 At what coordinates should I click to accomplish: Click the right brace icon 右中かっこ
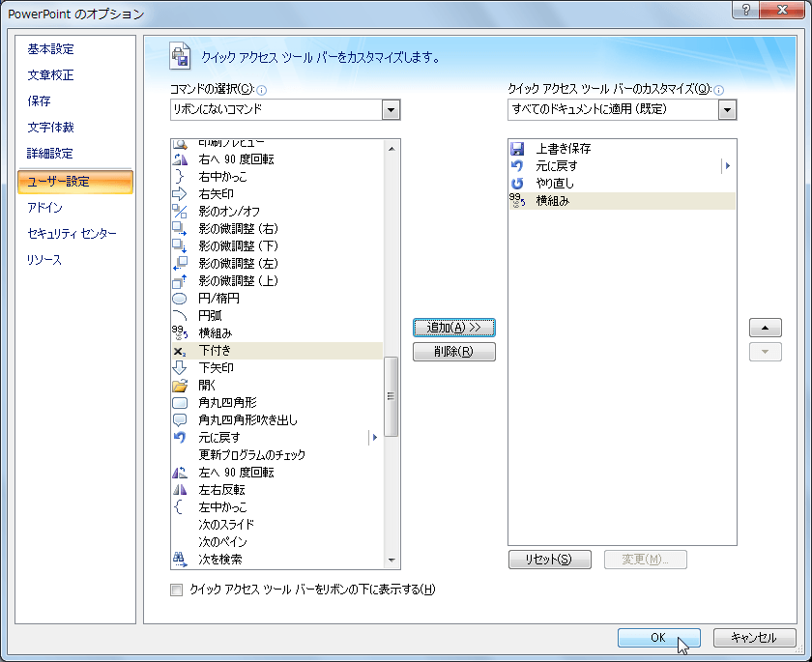(180, 177)
